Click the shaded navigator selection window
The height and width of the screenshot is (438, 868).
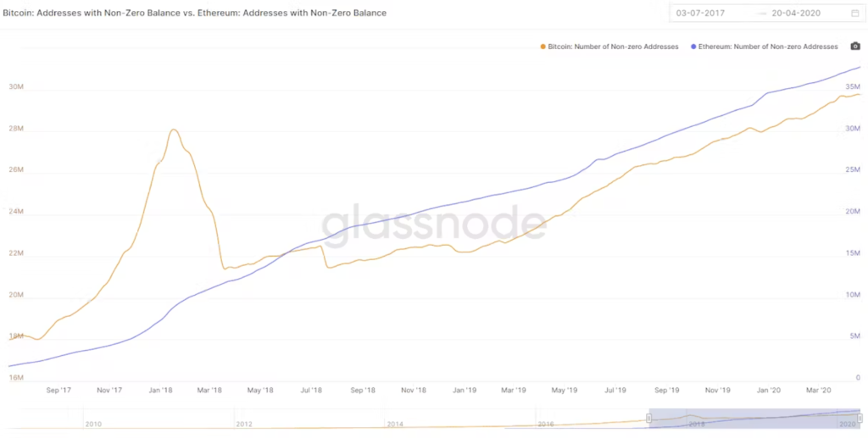[x=754, y=418]
